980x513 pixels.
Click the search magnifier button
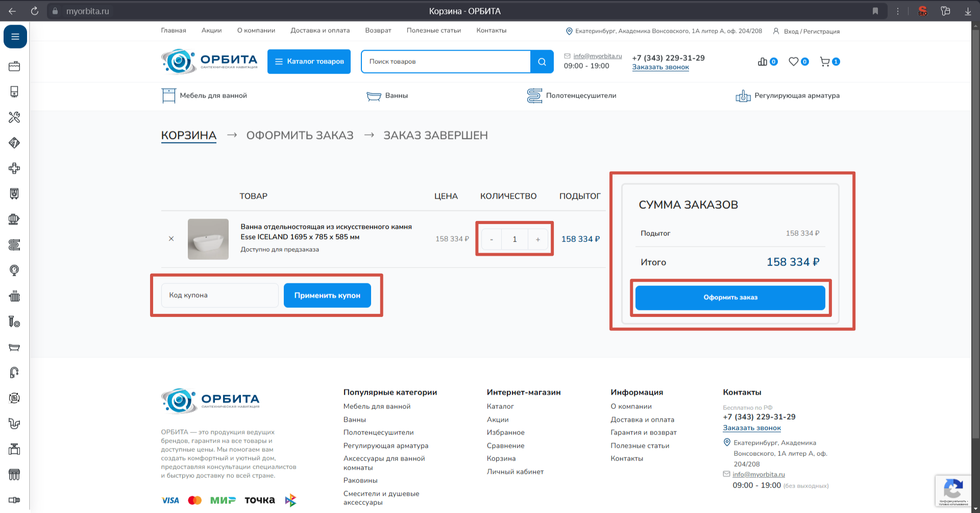click(x=542, y=62)
